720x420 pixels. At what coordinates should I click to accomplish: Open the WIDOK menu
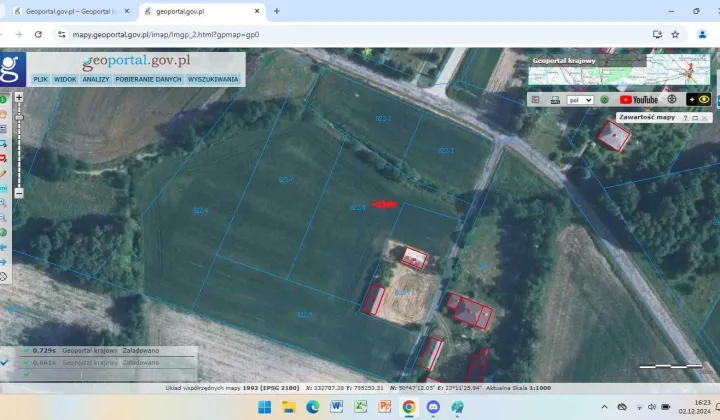click(65, 79)
